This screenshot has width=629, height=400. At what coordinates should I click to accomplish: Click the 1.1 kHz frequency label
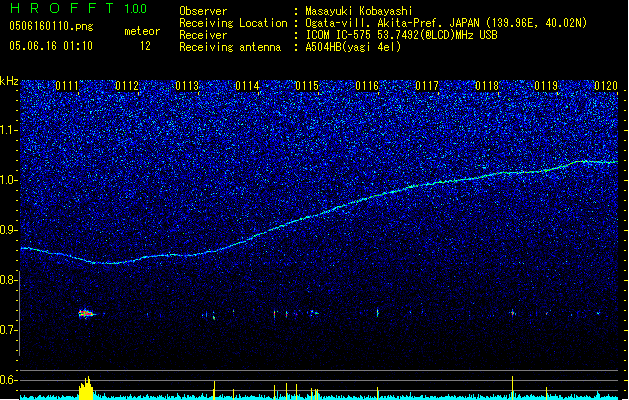pyautogui.click(x=9, y=130)
